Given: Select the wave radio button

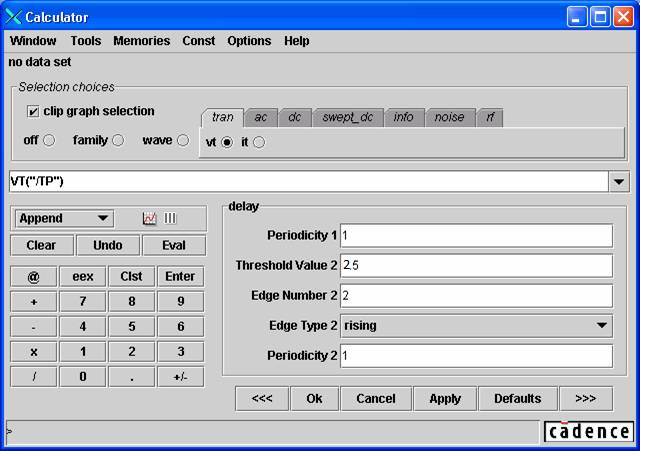Looking at the screenshot, I should [x=183, y=140].
